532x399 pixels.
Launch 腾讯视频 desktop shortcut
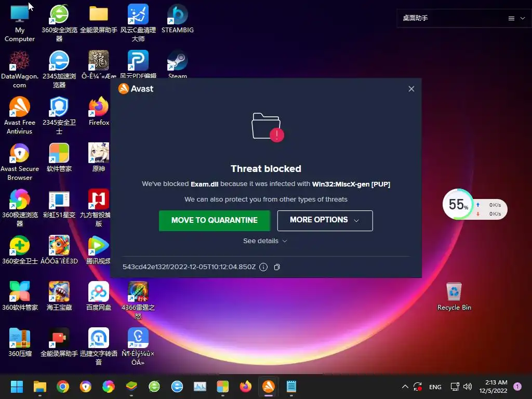[x=99, y=250]
